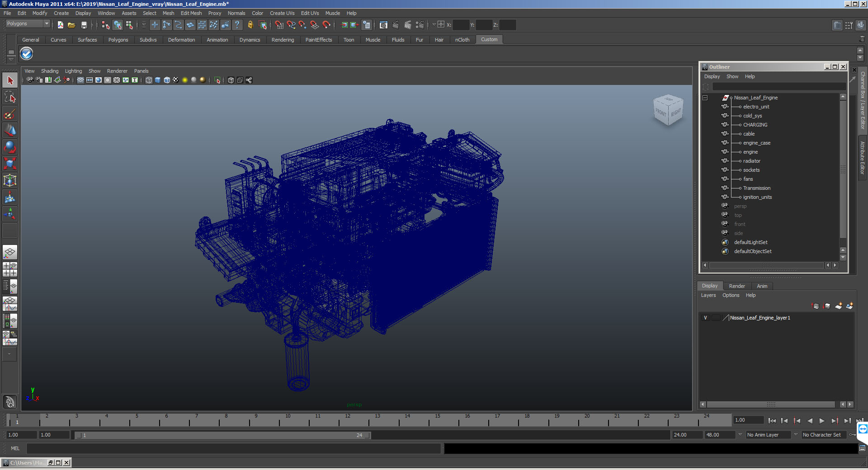The width and height of the screenshot is (868, 470).
Task: Open viewport Shading menu
Action: (50, 71)
